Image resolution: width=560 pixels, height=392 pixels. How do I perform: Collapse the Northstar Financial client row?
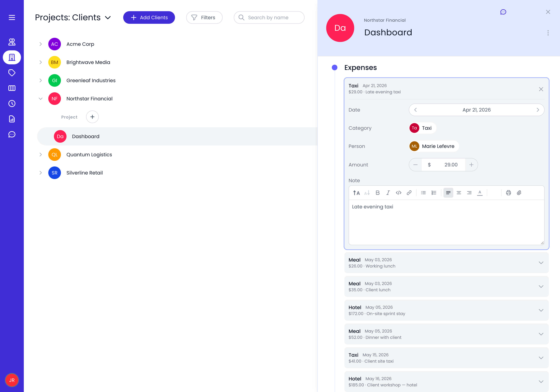click(40, 99)
